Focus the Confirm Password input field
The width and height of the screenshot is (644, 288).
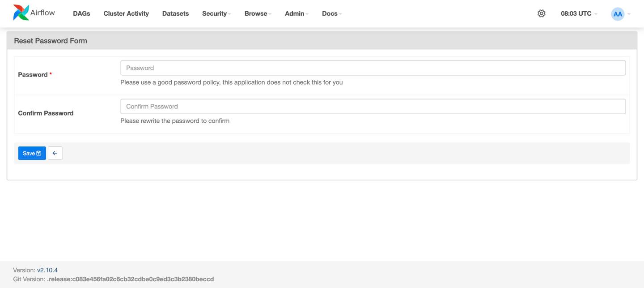[x=373, y=107]
